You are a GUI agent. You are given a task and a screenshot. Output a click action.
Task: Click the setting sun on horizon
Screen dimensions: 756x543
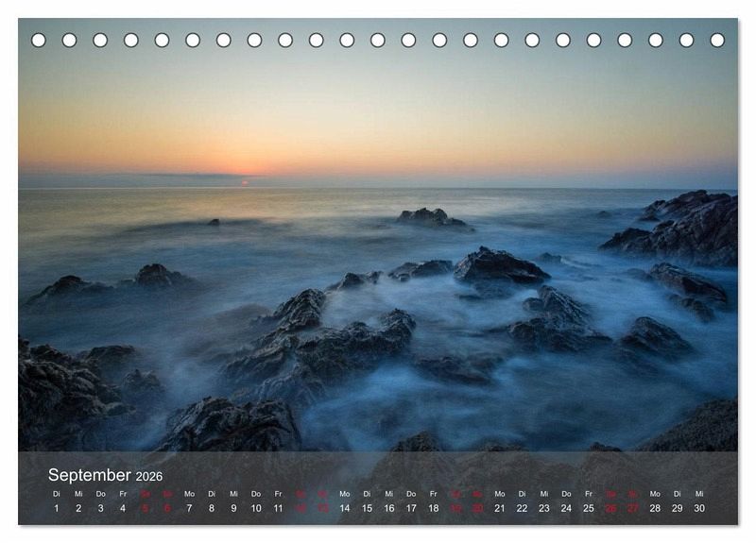tap(245, 181)
